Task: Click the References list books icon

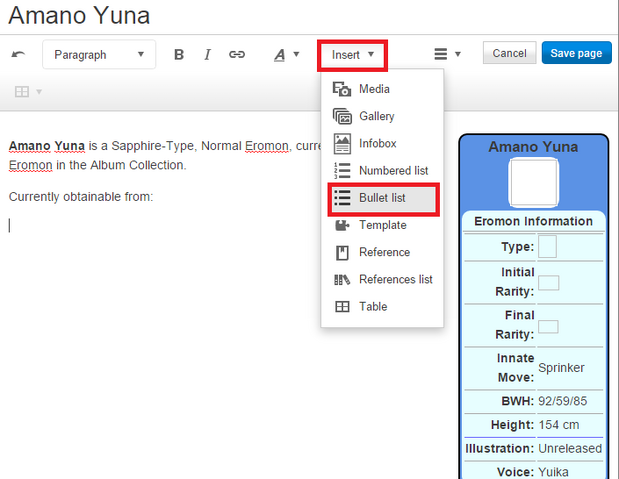Action: pyautogui.click(x=342, y=280)
